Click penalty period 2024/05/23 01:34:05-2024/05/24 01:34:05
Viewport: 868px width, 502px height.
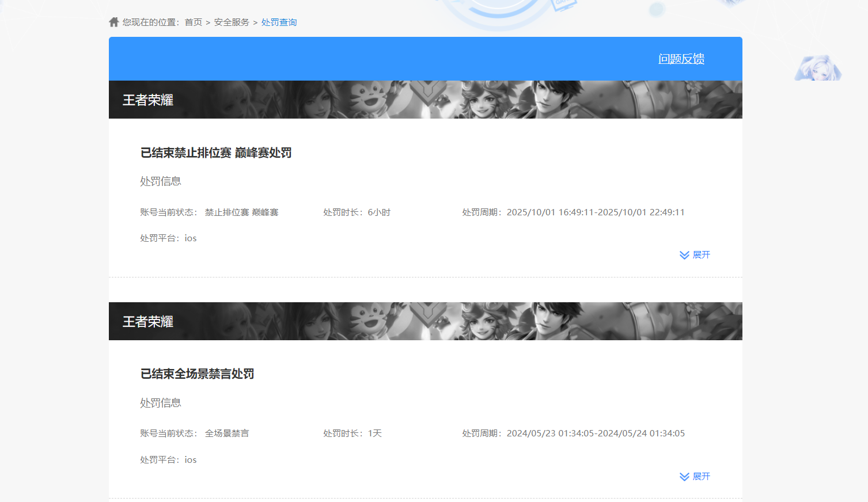click(x=596, y=433)
